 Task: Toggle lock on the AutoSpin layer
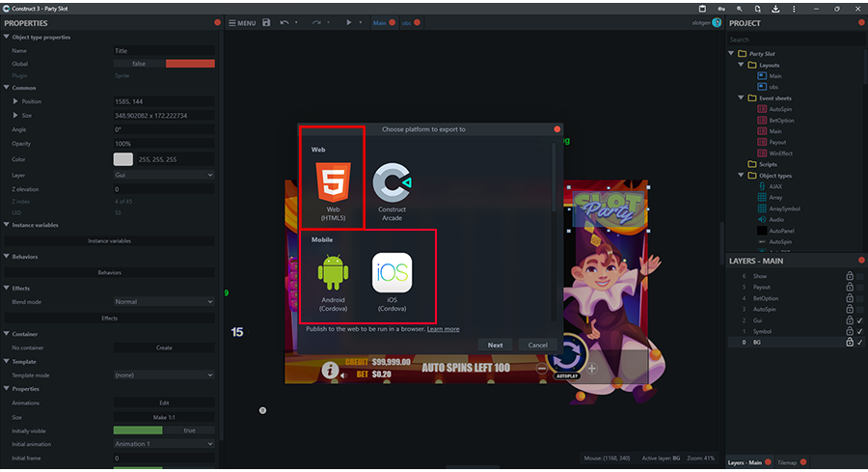[x=849, y=309]
